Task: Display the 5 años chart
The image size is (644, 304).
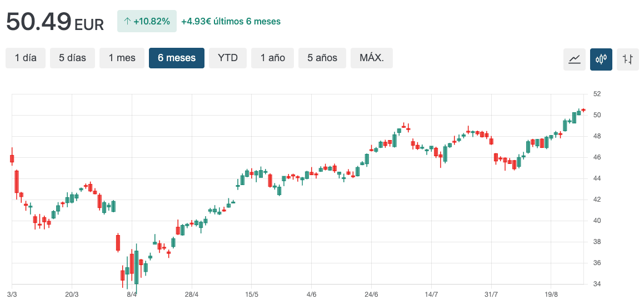Action: [322, 58]
